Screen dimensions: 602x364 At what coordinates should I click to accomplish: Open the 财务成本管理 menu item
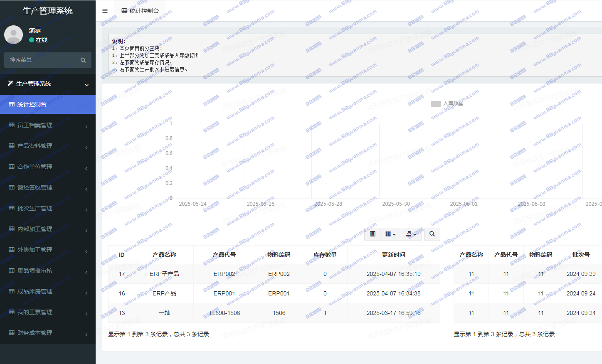48,333
